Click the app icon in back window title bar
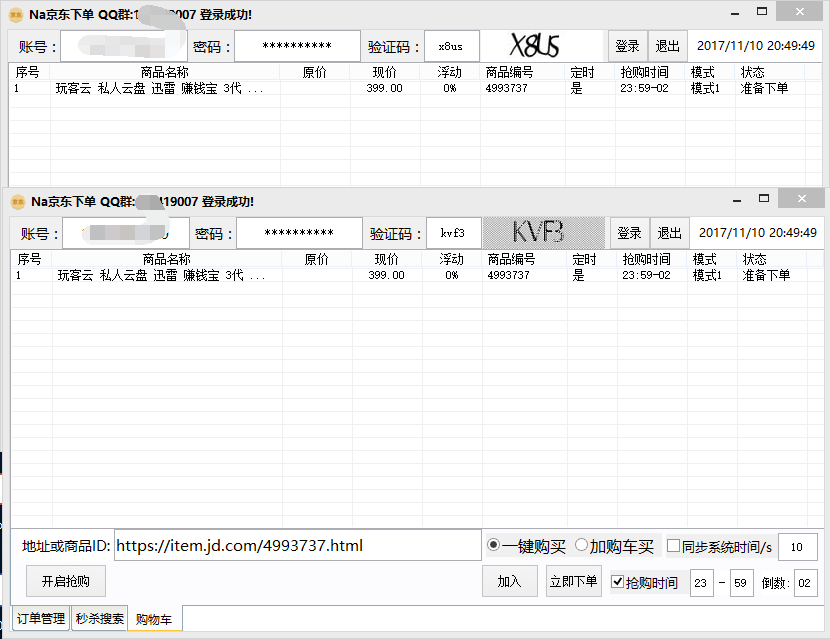The width and height of the screenshot is (830, 639). pos(16,15)
